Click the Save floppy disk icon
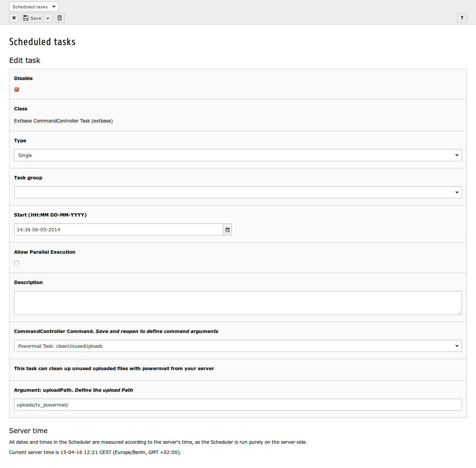 (26, 18)
